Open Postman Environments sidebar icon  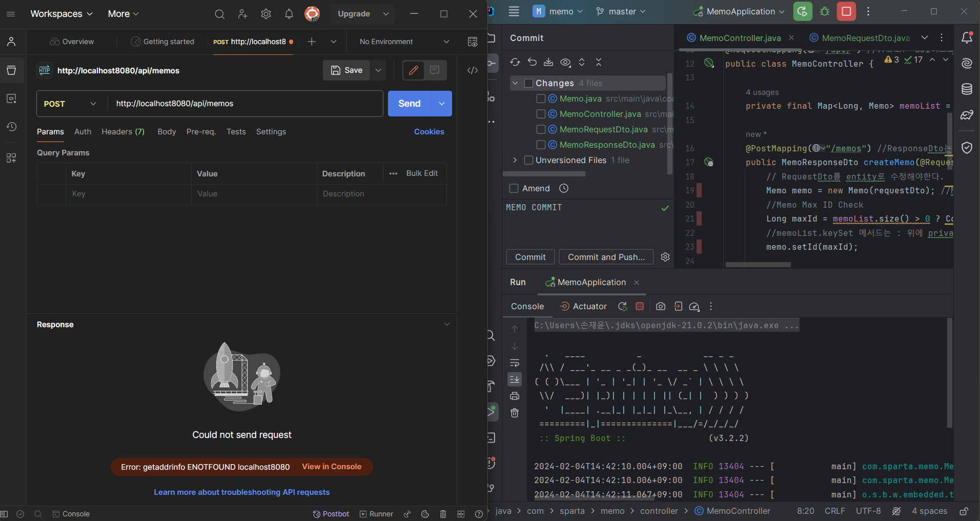tap(11, 98)
